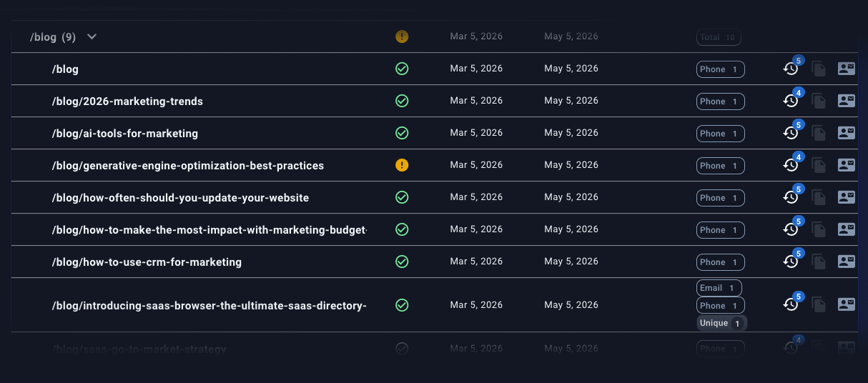This screenshot has height=383, width=868.
Task: Click Phone 1 tag in introducing-saas-browser row
Action: click(x=721, y=306)
